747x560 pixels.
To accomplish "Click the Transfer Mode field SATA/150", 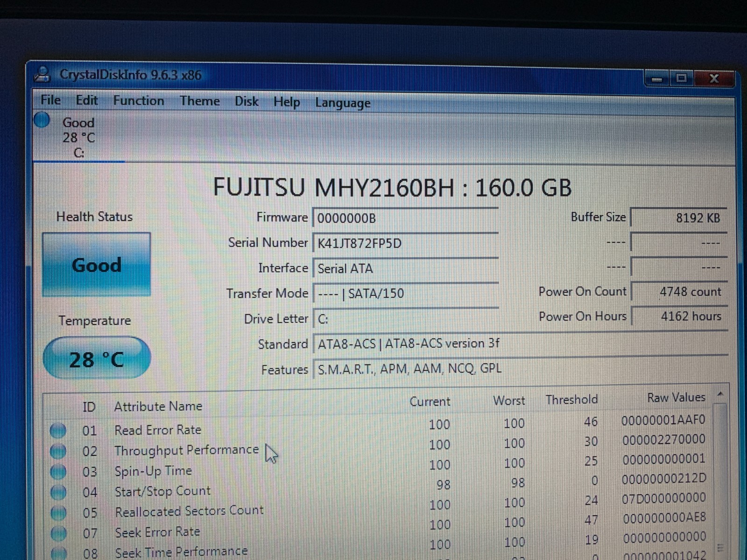I will [405, 294].
